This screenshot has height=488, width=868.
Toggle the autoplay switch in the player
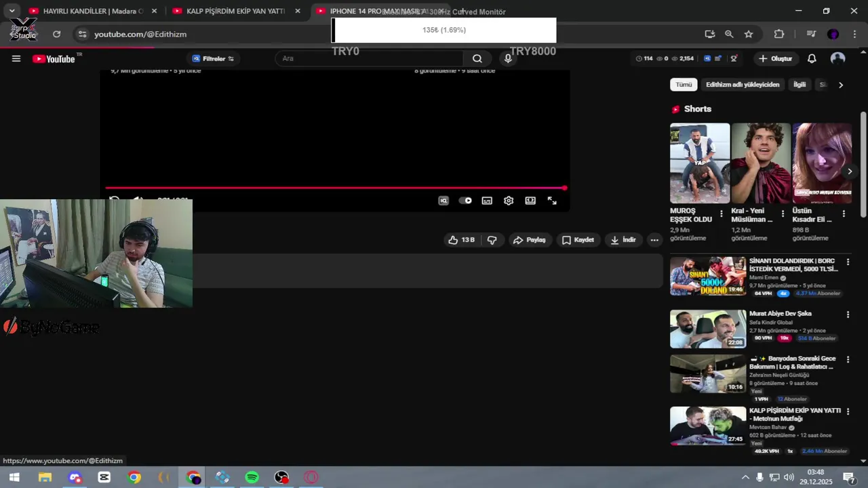[465, 201]
